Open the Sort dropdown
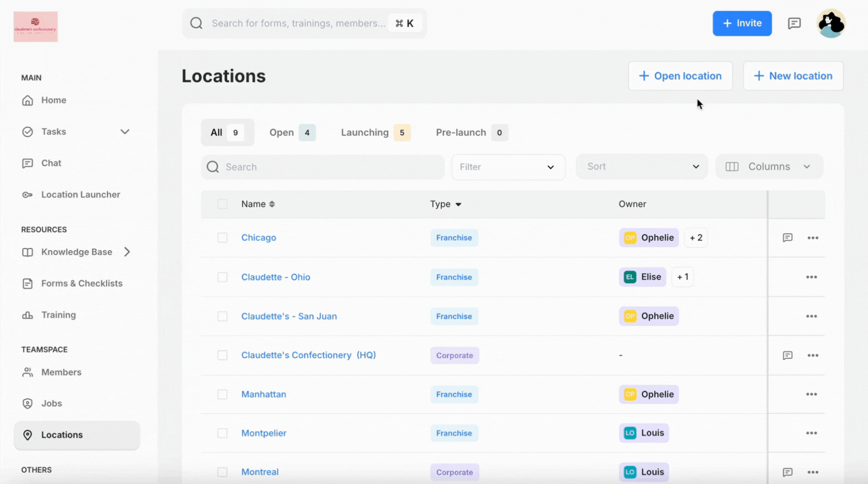Image resolution: width=868 pixels, height=484 pixels. (x=642, y=167)
